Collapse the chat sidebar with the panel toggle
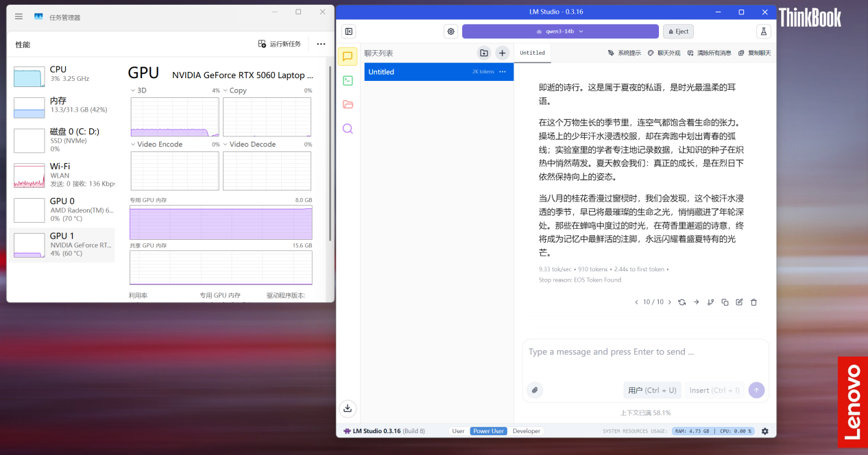The width and height of the screenshot is (868, 455). pyautogui.click(x=348, y=32)
